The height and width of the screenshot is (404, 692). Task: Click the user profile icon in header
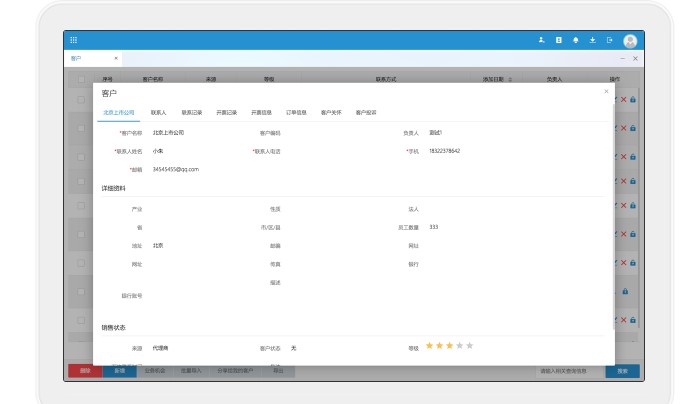click(542, 40)
